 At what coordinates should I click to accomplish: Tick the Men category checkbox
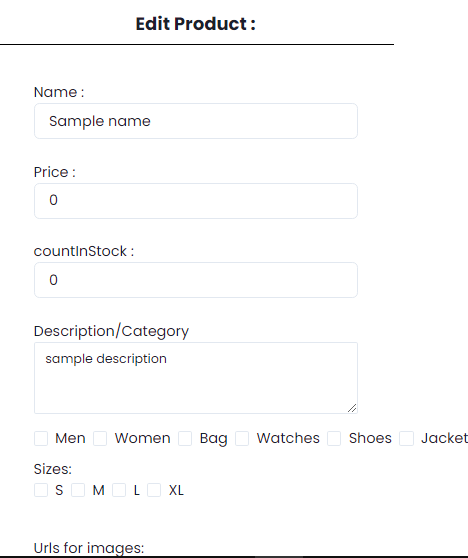click(x=41, y=438)
